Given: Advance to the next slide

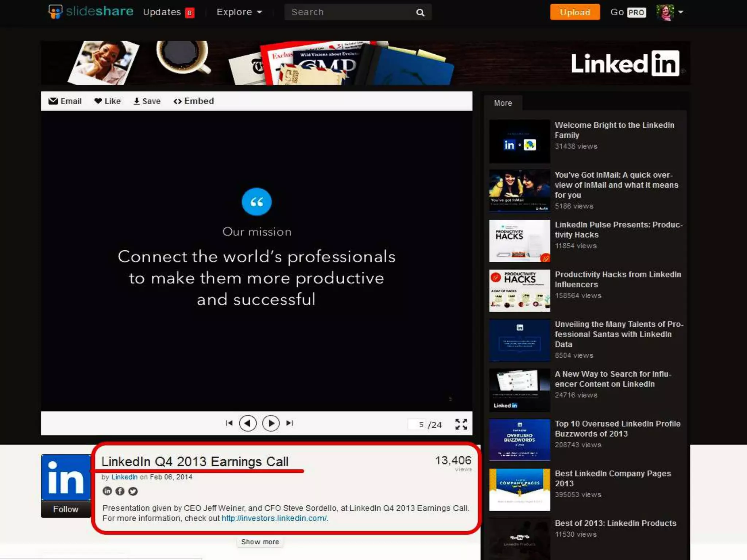Looking at the screenshot, I should point(271,423).
